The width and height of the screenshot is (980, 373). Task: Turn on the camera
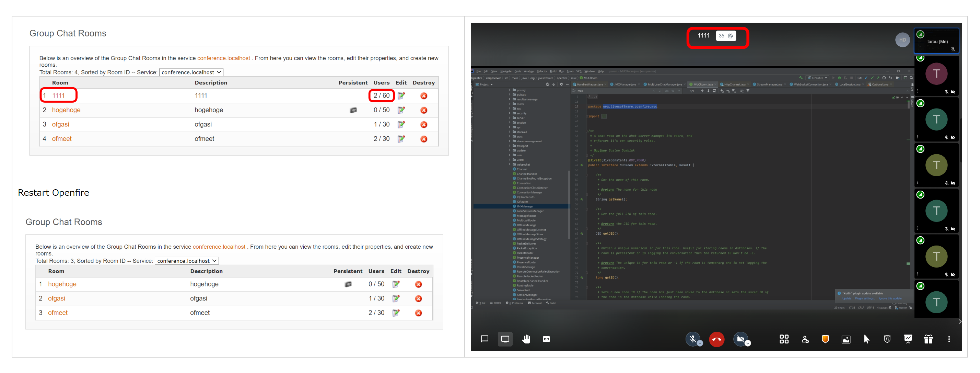(x=741, y=339)
